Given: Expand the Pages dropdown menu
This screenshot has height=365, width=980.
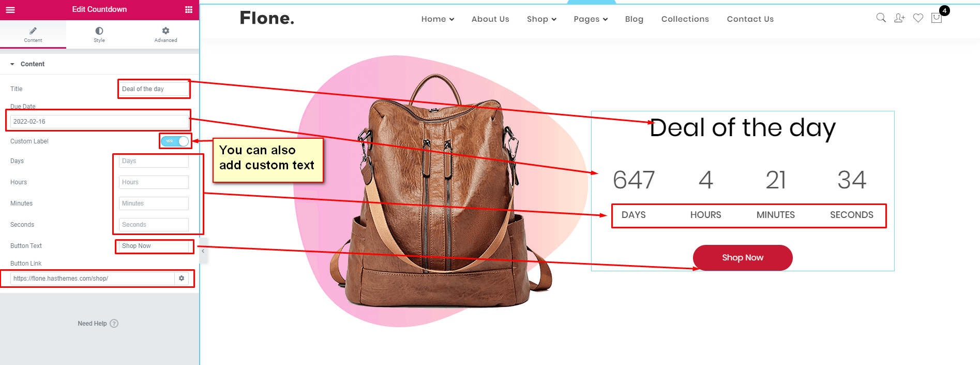Looking at the screenshot, I should click(x=591, y=19).
